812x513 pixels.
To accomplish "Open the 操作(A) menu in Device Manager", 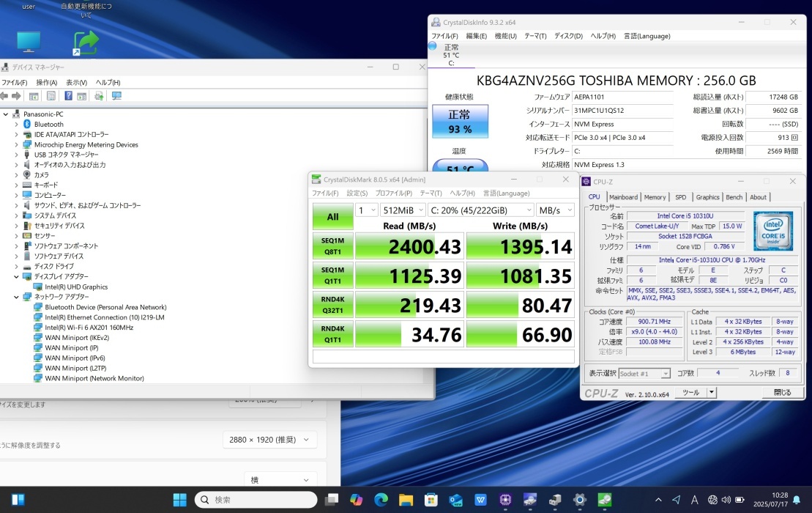I will (47, 82).
